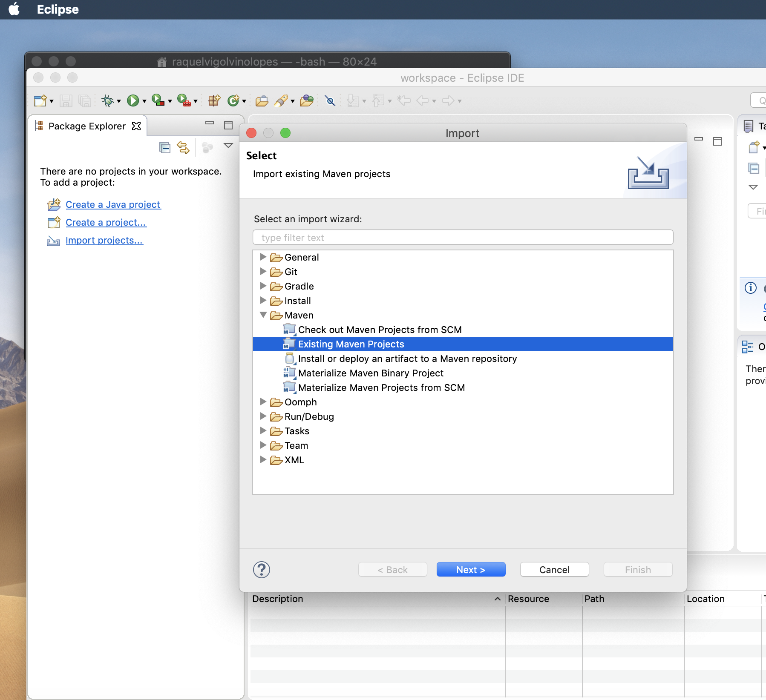
Task: Select the Tasks folder row
Action: tap(463, 431)
